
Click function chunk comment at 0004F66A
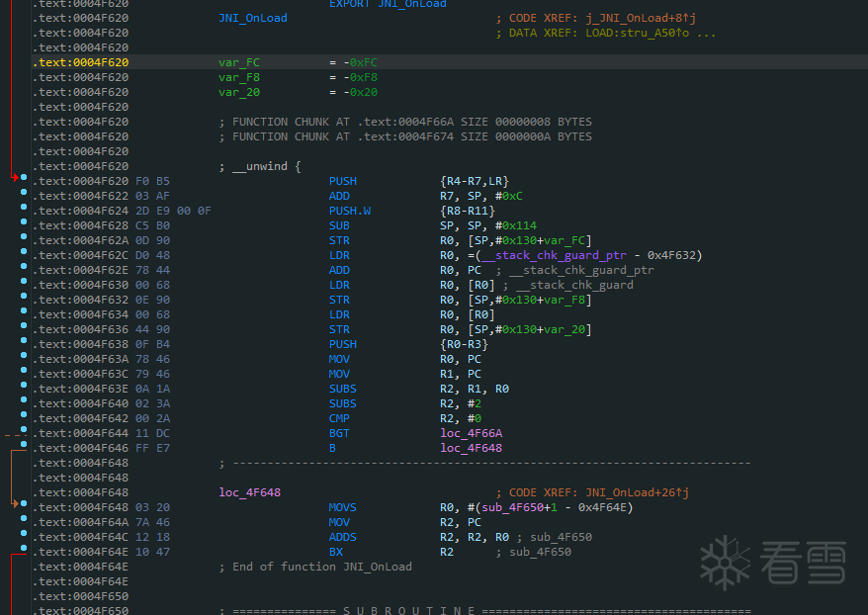pyautogui.click(x=405, y=122)
